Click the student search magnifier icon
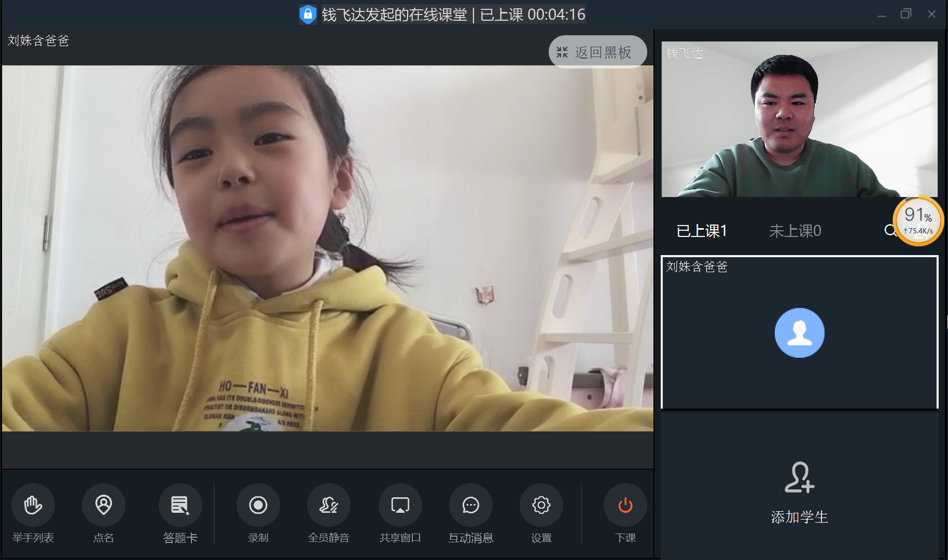The image size is (948, 560). (889, 230)
